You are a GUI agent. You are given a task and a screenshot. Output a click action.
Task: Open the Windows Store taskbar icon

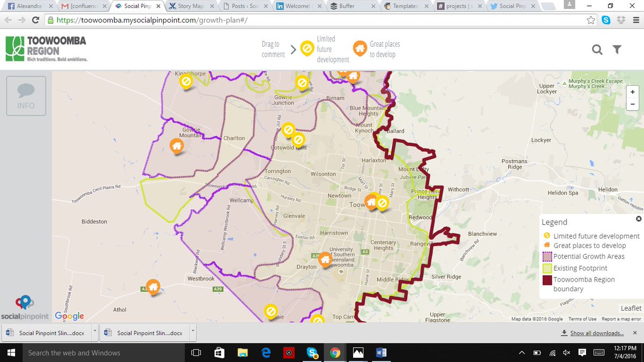[x=219, y=352]
